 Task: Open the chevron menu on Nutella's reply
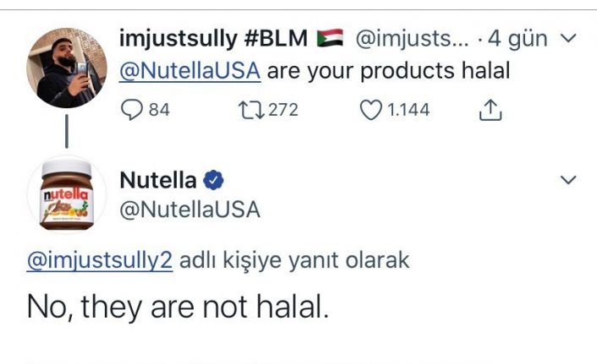point(568,180)
